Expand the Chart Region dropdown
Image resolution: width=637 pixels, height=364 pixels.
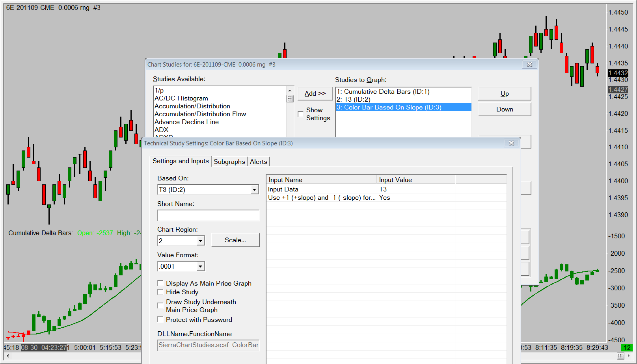[x=201, y=241]
